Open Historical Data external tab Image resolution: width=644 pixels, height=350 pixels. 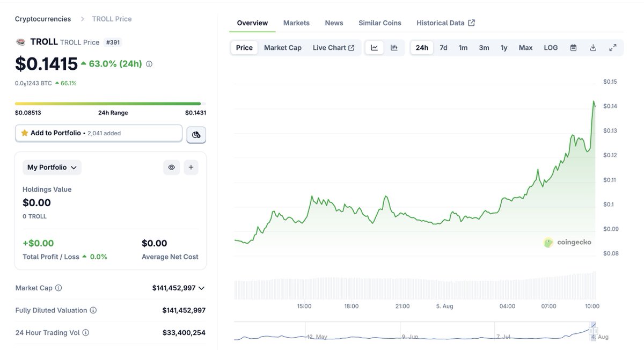(445, 23)
